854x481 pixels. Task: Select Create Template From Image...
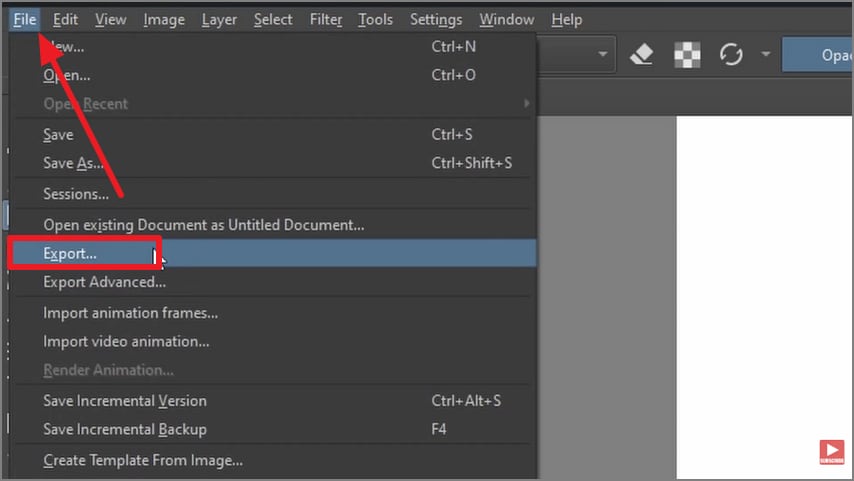(273, 460)
